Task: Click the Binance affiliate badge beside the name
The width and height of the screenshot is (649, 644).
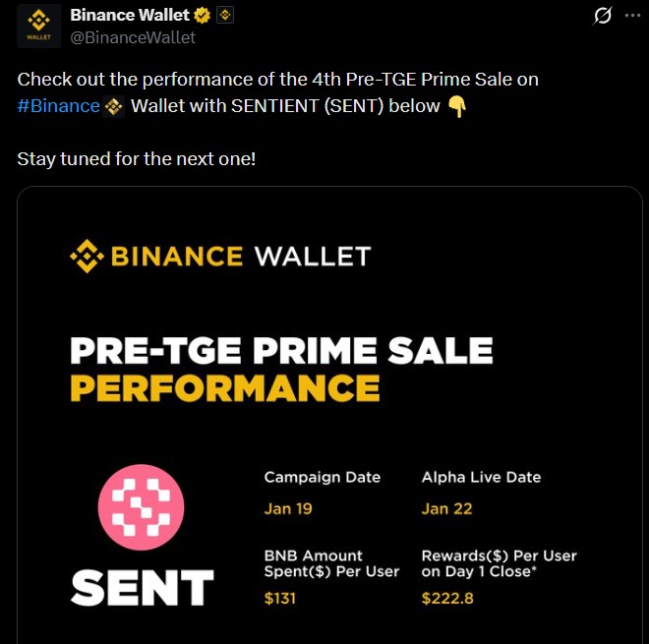Action: 225,16
